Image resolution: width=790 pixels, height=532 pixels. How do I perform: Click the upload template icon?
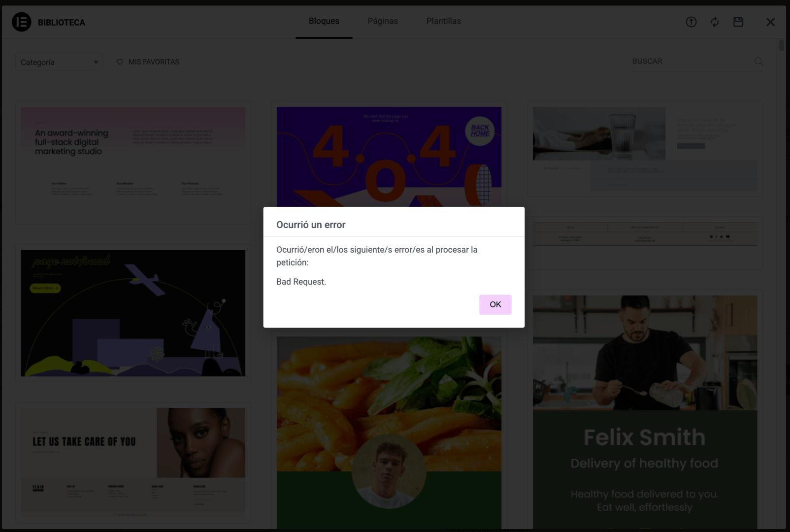click(x=691, y=22)
